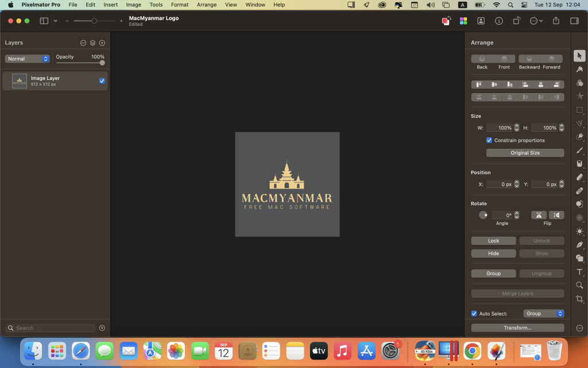Open the Arrange menu

pyautogui.click(x=207, y=5)
